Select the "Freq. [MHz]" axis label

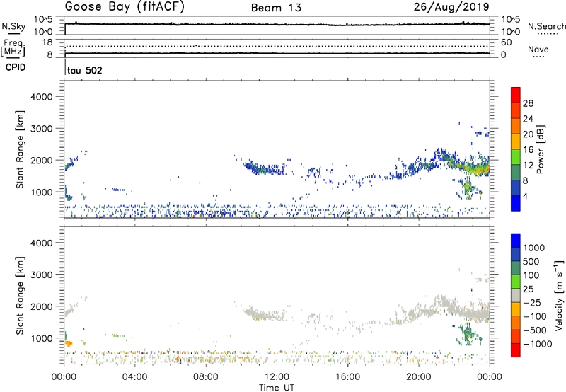coord(13,47)
